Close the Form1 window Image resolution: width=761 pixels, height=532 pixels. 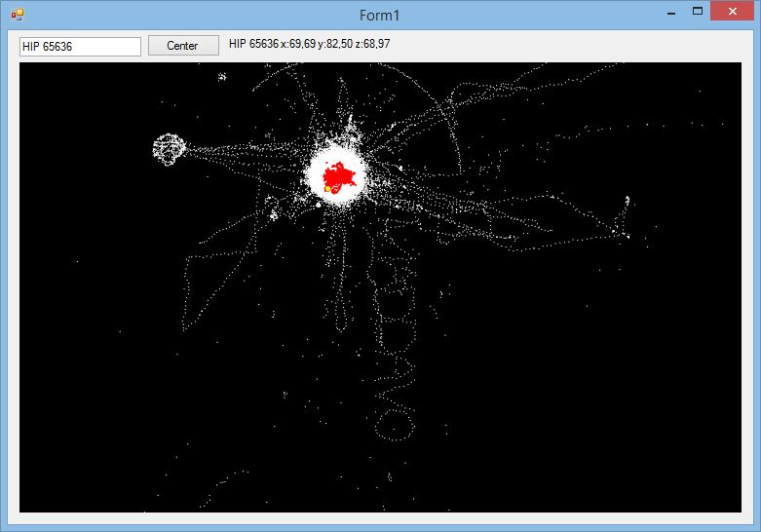tap(732, 11)
